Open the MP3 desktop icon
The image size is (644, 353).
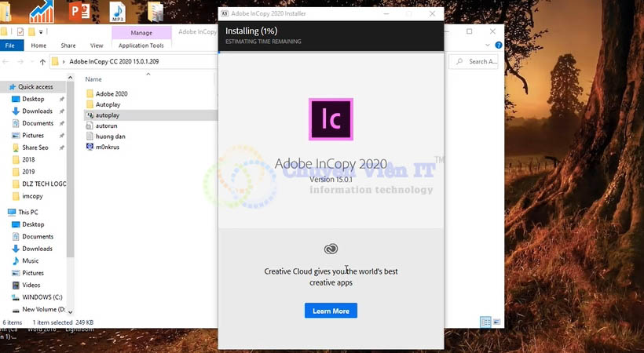pyautogui.click(x=118, y=12)
